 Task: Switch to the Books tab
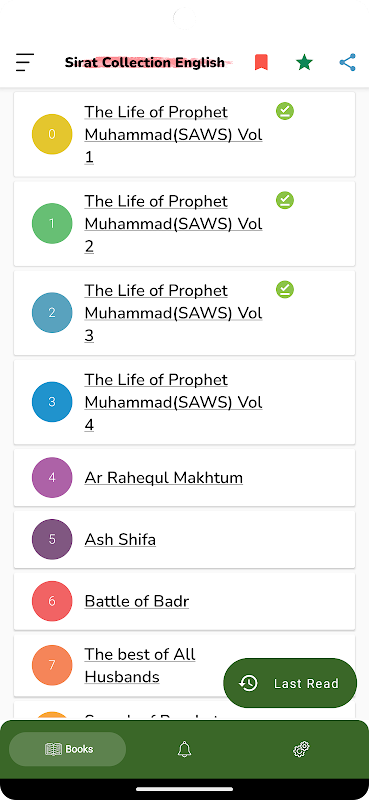pos(67,749)
